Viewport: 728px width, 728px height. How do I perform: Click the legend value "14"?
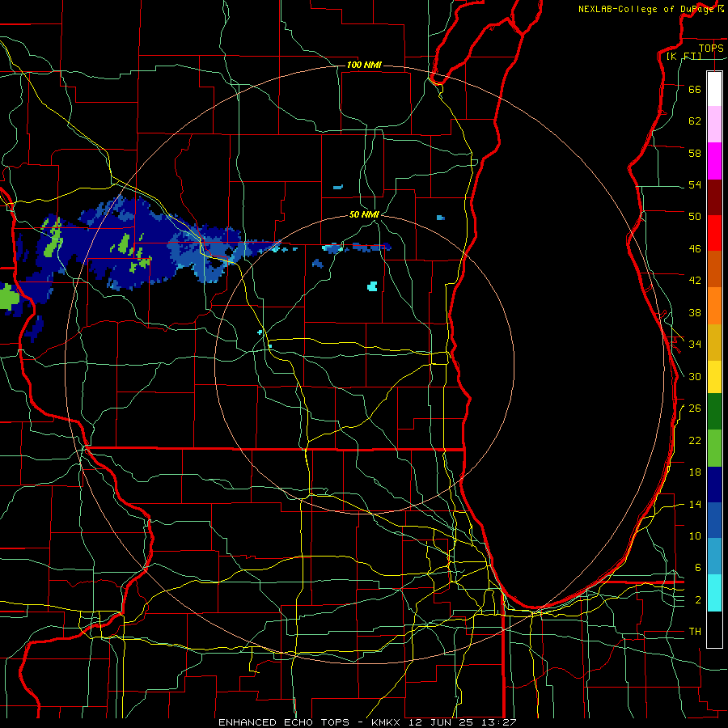695,504
